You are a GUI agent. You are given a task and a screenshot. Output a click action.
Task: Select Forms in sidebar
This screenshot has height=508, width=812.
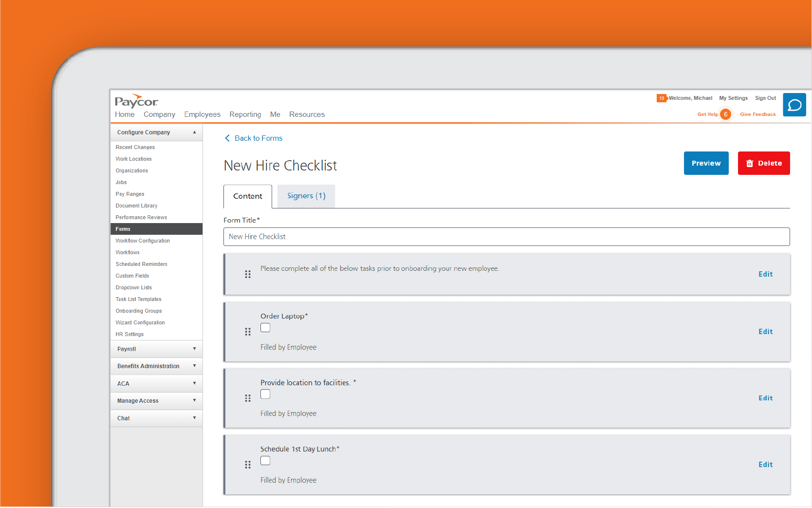pos(156,229)
